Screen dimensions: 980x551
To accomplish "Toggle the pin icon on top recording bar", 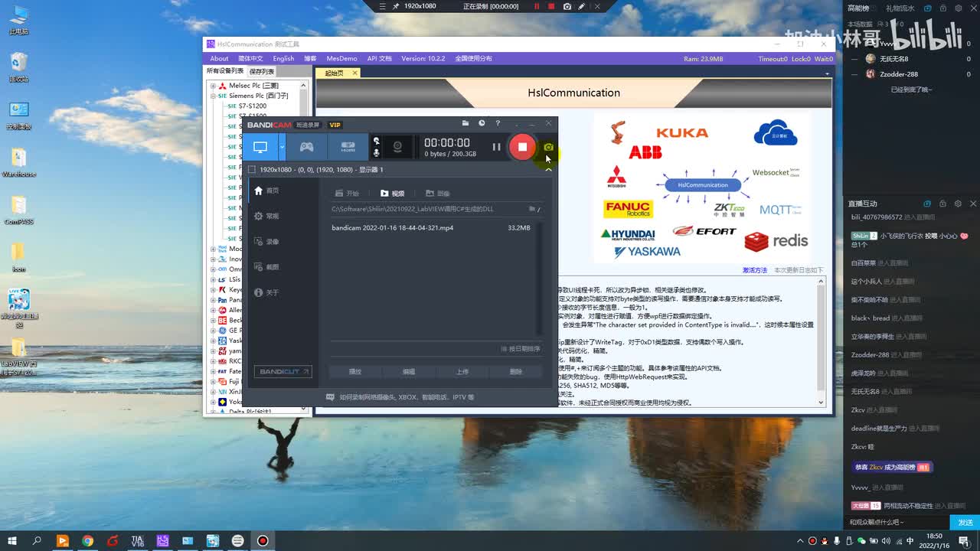I will (396, 6).
